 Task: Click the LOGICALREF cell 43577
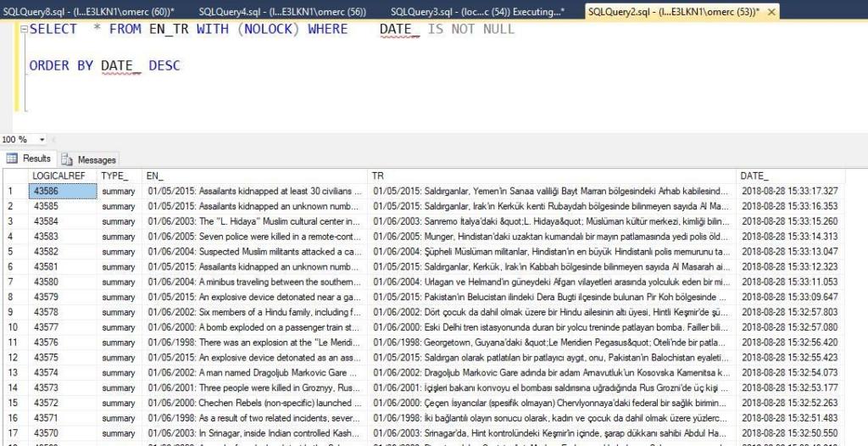pos(62,326)
